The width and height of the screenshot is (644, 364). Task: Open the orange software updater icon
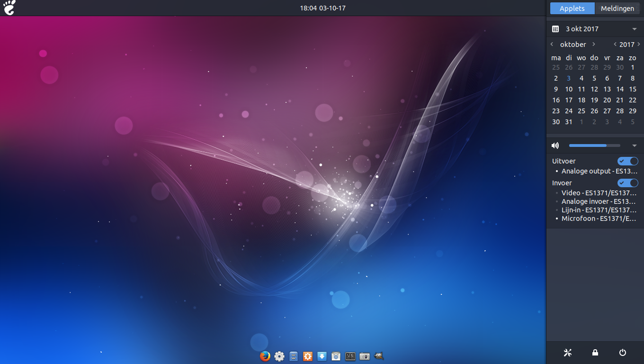(308, 356)
